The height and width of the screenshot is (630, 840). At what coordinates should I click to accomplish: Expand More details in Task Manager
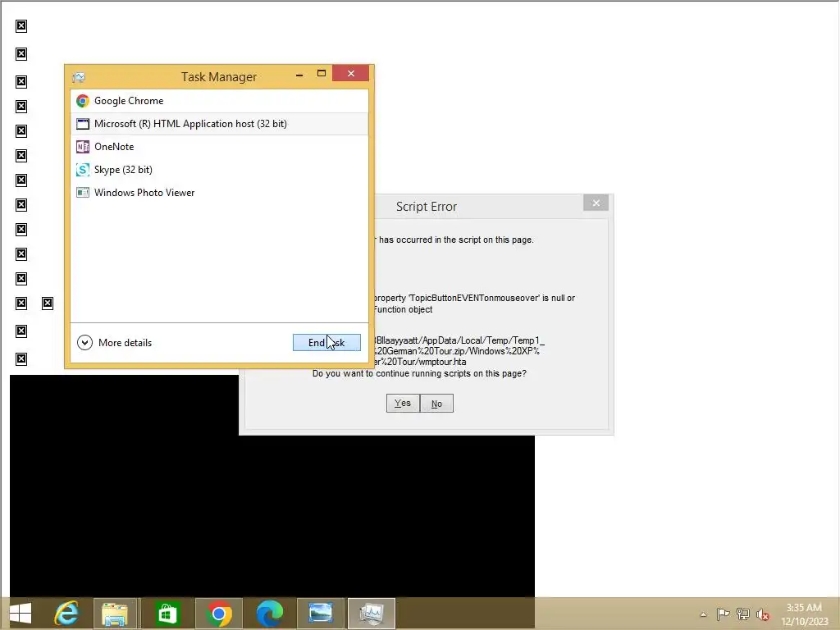115,342
